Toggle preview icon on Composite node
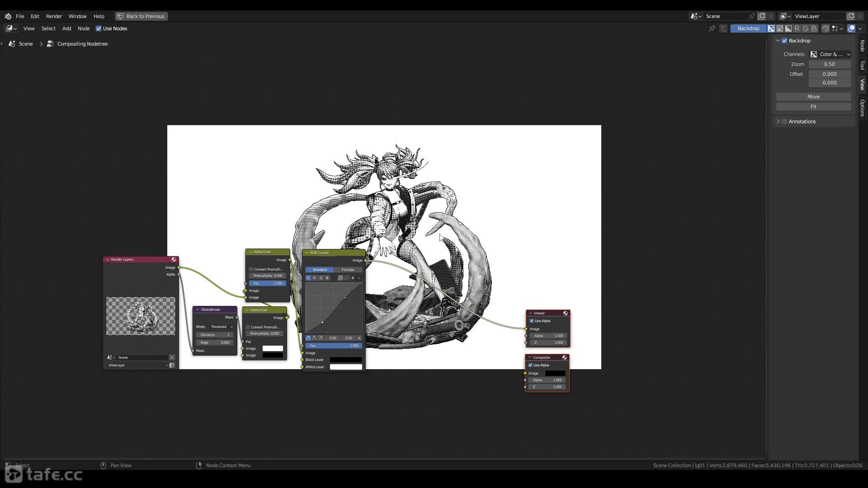Screen dimensions: 868x488 pos(564,357)
